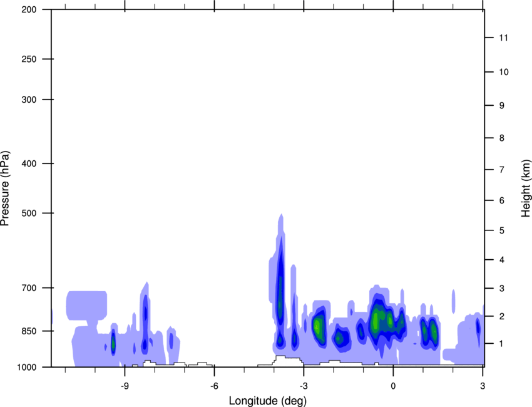Select the 500 pressure tick label
Image resolution: width=532 pixels, height=407 pixels.
29,213
